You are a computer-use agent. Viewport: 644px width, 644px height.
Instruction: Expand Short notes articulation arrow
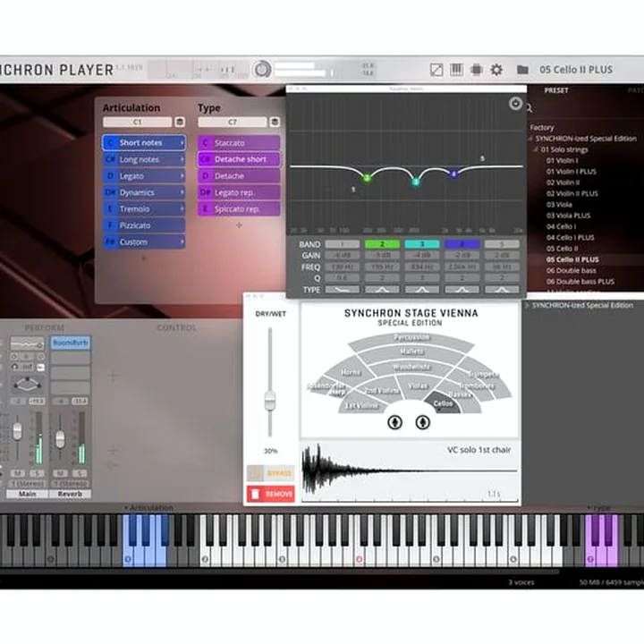182,142
